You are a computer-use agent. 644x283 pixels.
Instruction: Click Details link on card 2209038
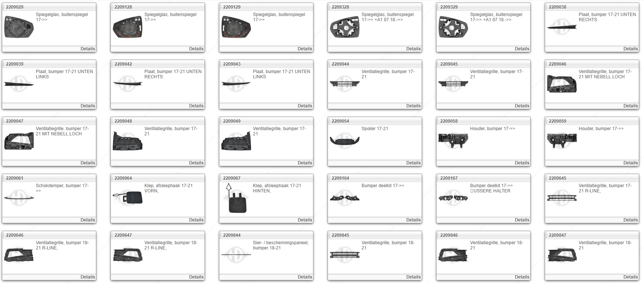coord(630,49)
